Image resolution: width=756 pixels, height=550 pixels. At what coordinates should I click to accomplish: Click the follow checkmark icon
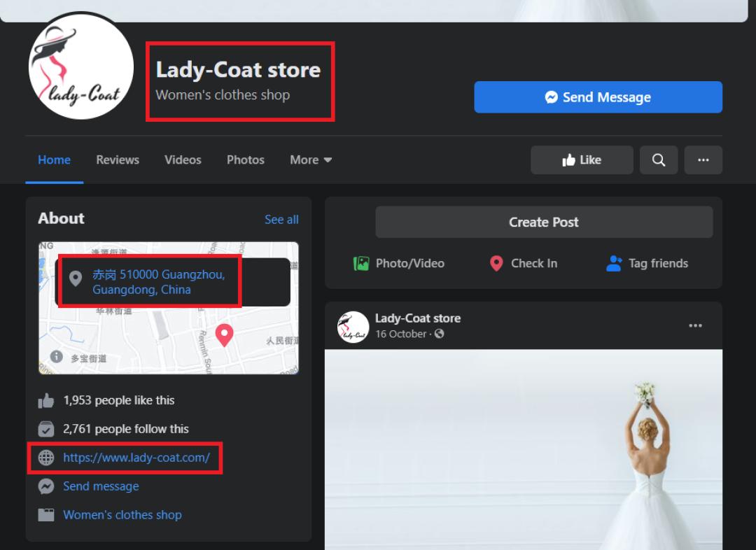click(x=46, y=429)
